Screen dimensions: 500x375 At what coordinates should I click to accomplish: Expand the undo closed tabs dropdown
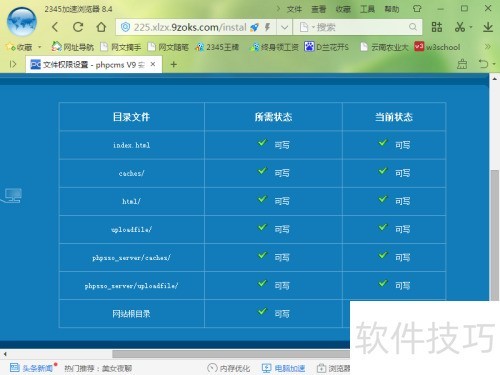494,64
